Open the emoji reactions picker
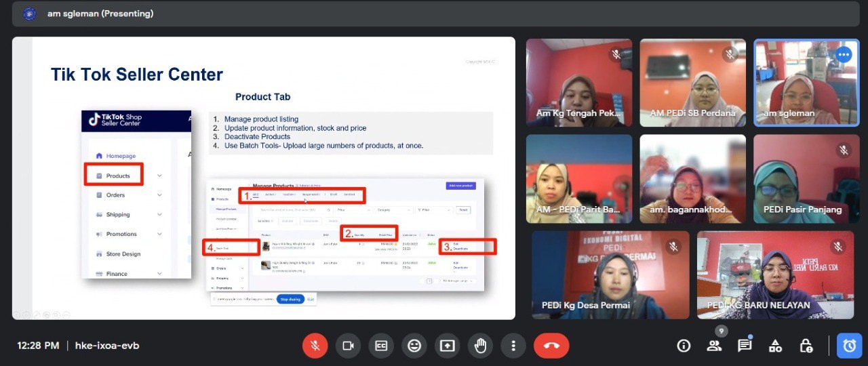 414,346
